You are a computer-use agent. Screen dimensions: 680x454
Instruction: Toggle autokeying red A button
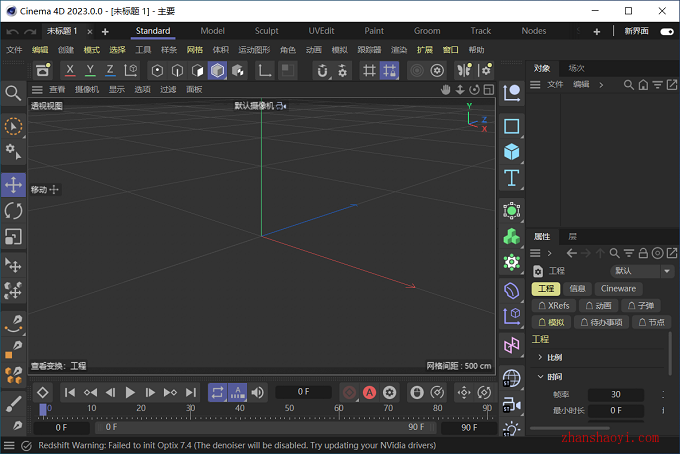(369, 392)
